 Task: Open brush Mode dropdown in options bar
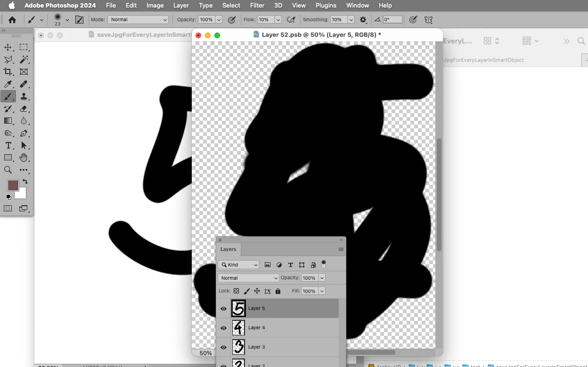coord(138,20)
